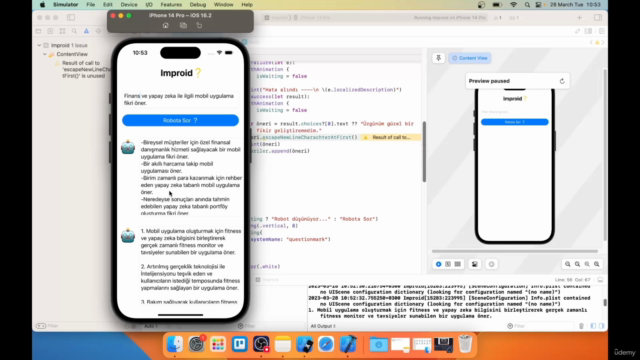Open the Device menu

(x=129, y=5)
